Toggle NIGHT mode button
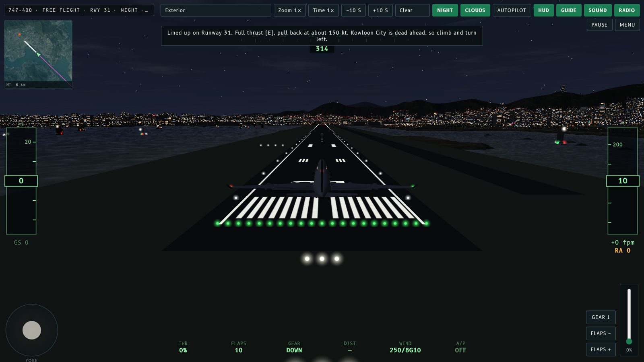 pyautogui.click(x=445, y=10)
